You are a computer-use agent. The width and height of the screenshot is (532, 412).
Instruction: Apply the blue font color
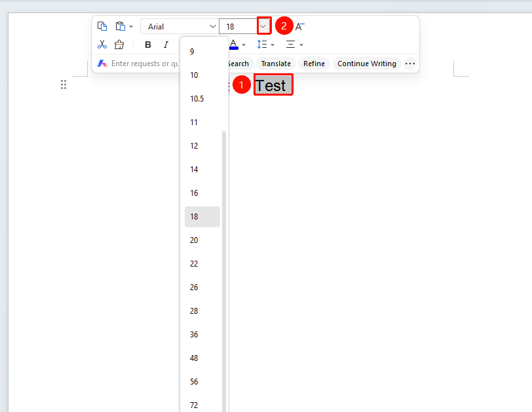234,45
